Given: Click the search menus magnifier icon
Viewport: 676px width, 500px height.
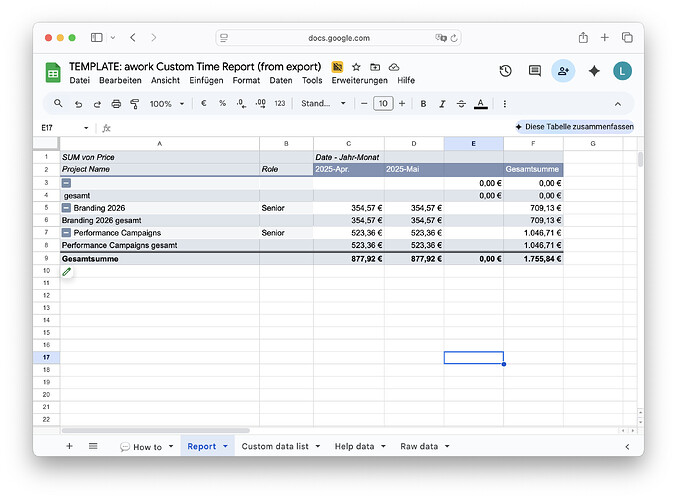Looking at the screenshot, I should pos(58,103).
